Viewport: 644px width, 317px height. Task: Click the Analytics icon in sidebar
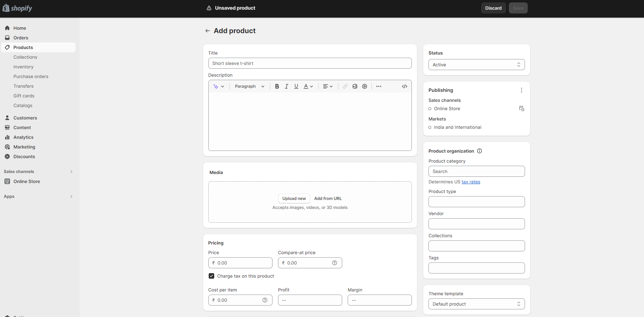7,137
